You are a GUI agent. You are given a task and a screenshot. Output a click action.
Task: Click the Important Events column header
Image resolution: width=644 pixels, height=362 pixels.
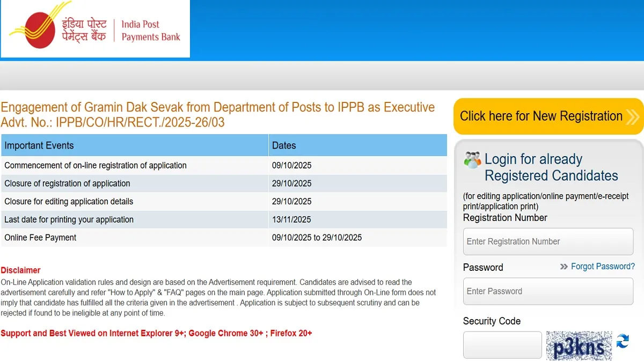click(39, 145)
